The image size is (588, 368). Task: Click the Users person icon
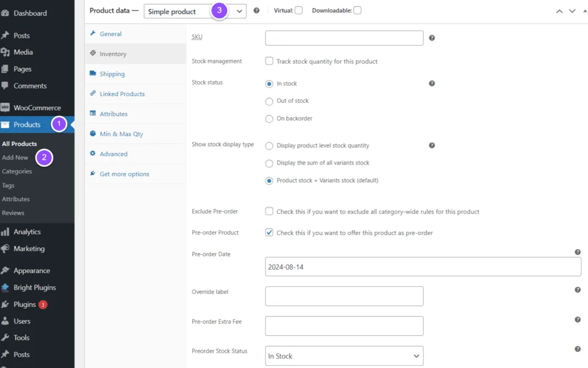(x=5, y=321)
